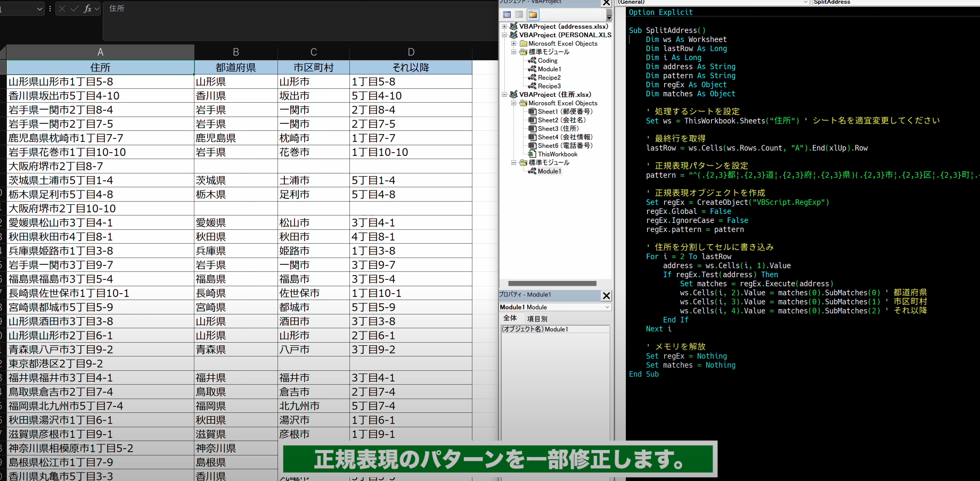
Task: Collapse 標準モジュール folder under PERSONAL.XLS
Action: click(513, 52)
